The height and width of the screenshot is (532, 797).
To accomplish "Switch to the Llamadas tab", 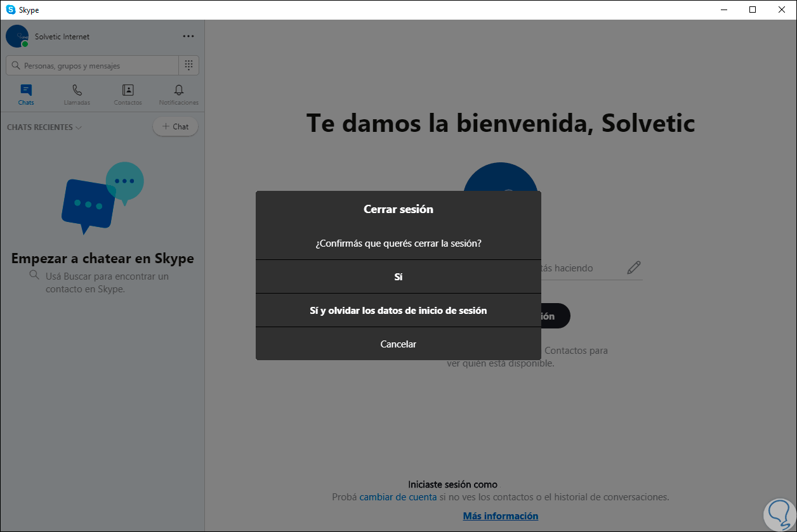I will [77, 94].
